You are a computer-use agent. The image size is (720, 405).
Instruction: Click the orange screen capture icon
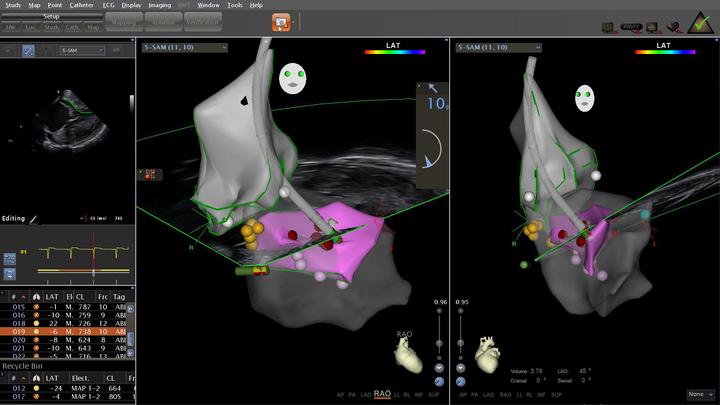point(281,21)
